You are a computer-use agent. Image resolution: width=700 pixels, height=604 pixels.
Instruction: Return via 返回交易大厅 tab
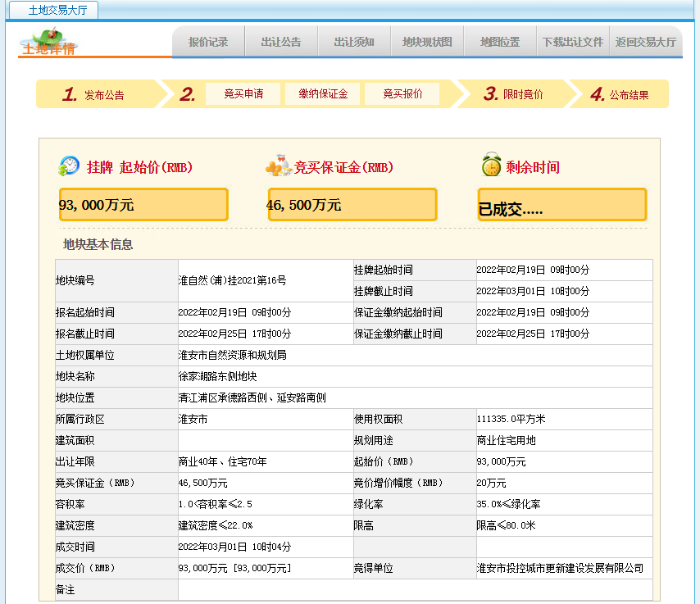646,42
